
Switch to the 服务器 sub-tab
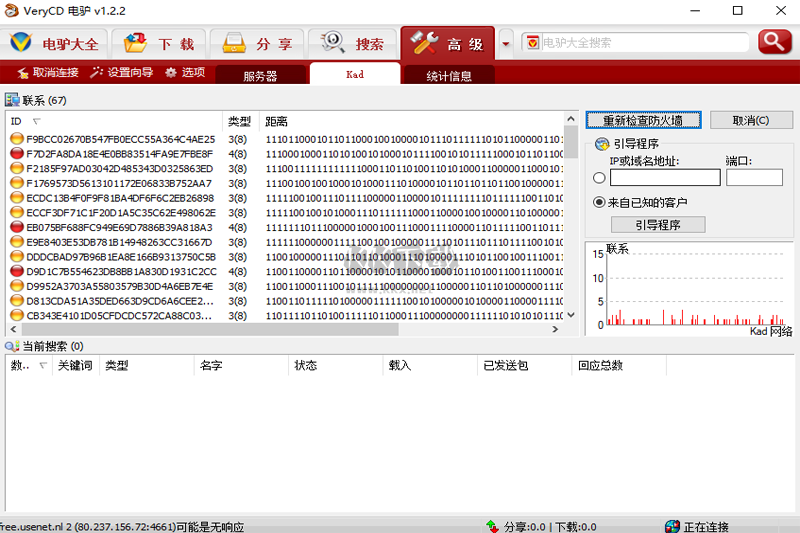[x=261, y=75]
